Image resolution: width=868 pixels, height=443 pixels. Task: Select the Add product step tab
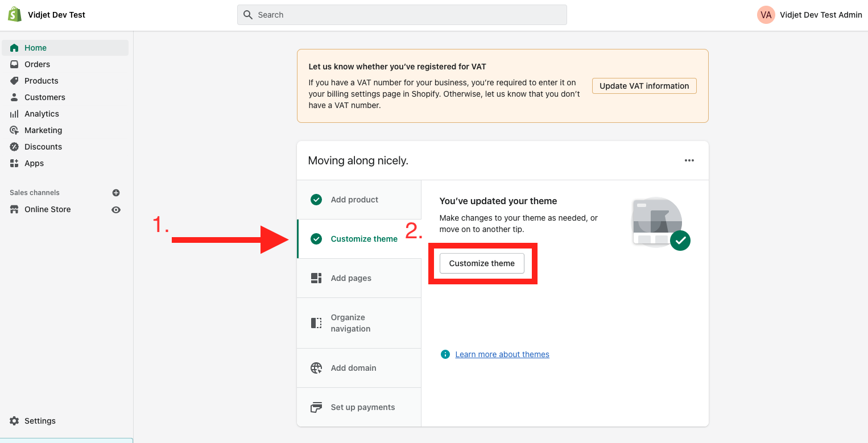[359, 200]
